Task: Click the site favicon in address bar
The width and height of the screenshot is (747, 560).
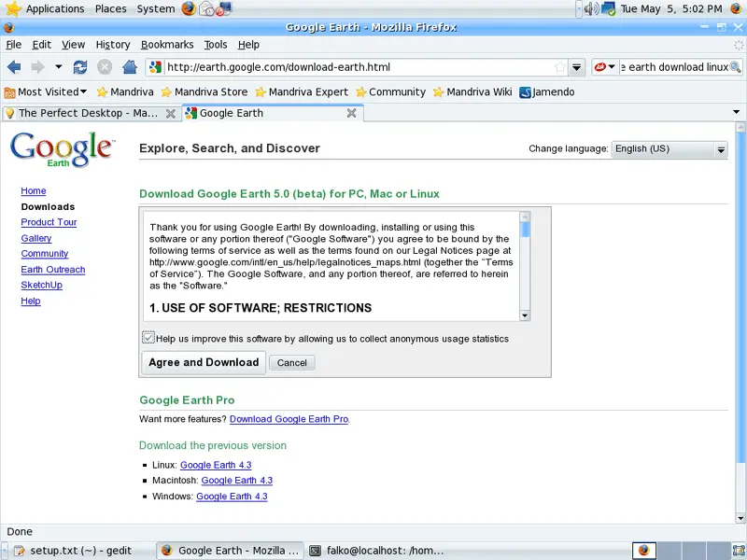Action: pos(155,67)
